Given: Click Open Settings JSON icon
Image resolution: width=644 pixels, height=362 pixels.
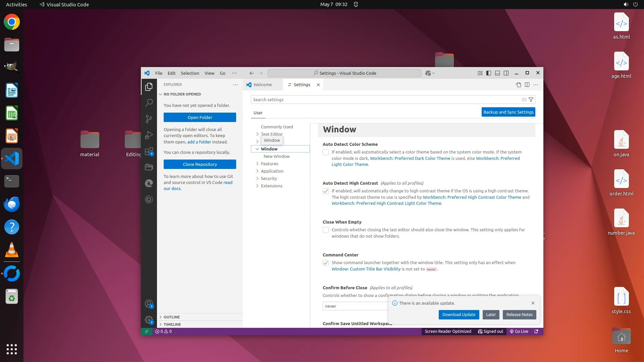Looking at the screenshot, I should click(x=518, y=85).
